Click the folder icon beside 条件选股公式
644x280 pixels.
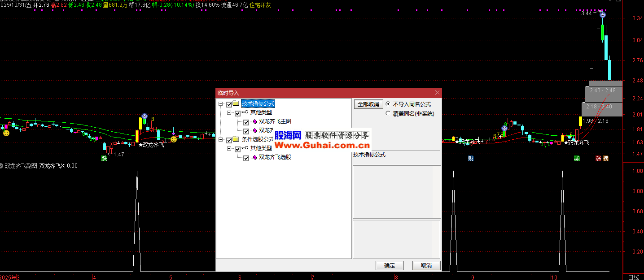point(236,139)
